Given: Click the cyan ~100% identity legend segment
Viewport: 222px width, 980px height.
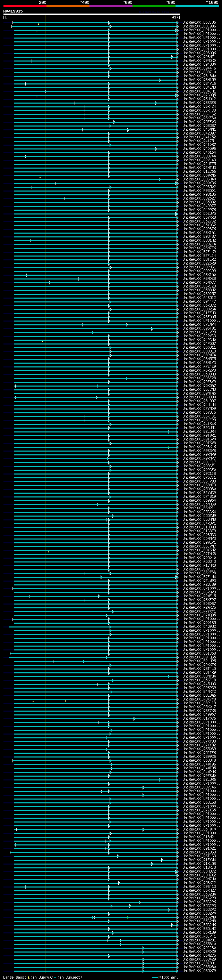Looking at the screenshot, I should pyautogui.click(x=197, y=7).
